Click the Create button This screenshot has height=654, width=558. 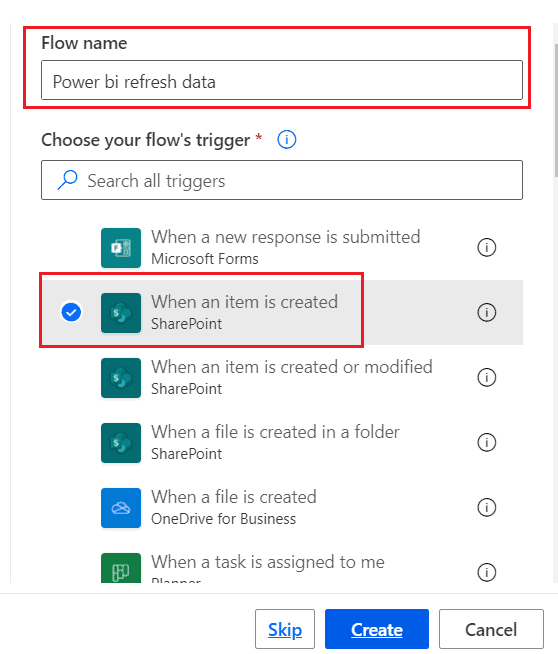tap(377, 629)
